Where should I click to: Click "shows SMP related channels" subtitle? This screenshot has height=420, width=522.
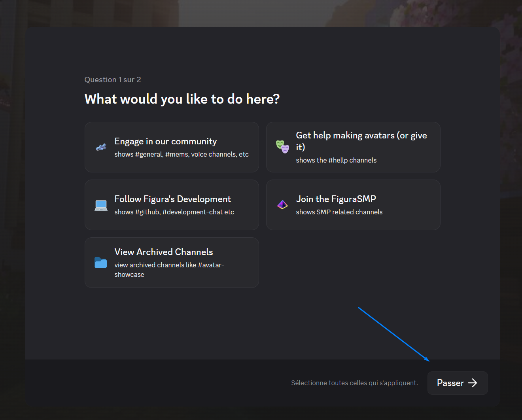pyautogui.click(x=339, y=212)
